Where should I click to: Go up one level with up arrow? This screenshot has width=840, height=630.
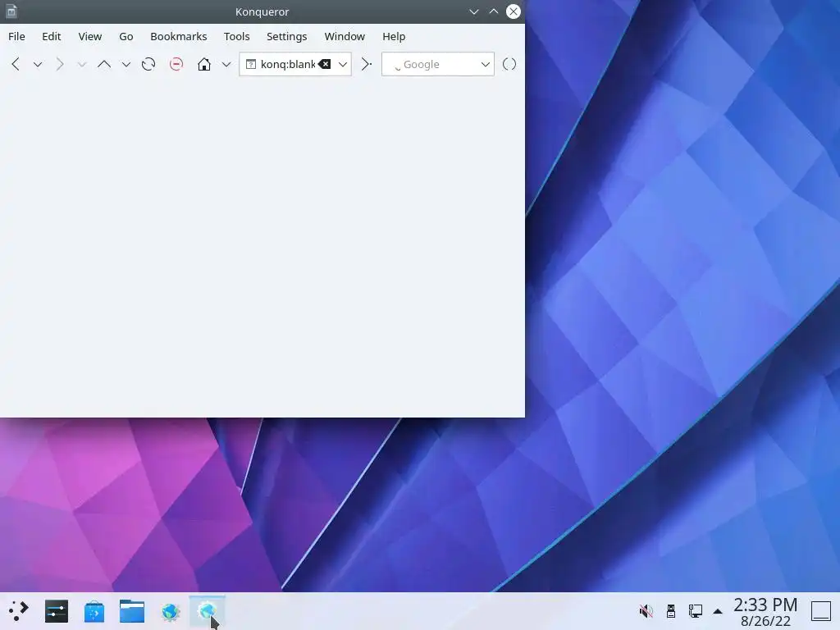(104, 64)
